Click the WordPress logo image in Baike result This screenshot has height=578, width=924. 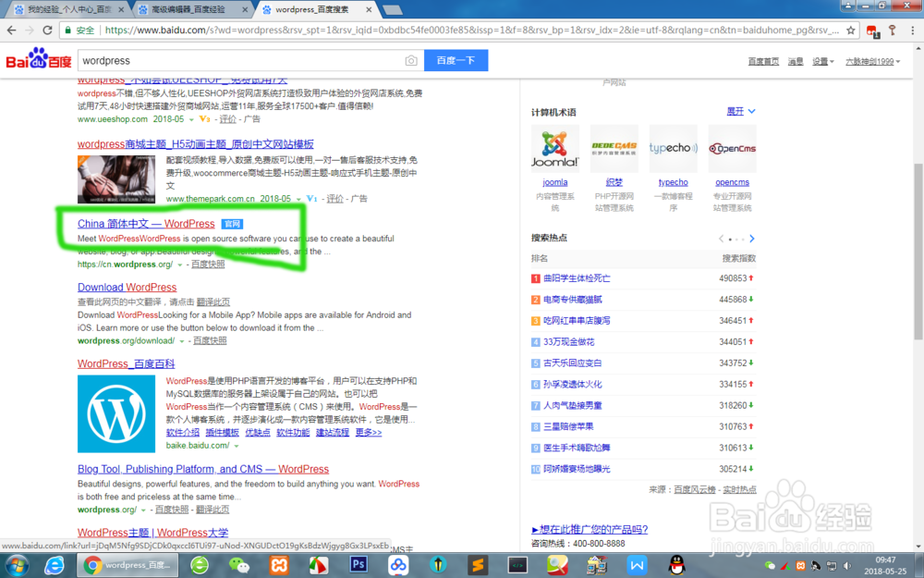[116, 414]
